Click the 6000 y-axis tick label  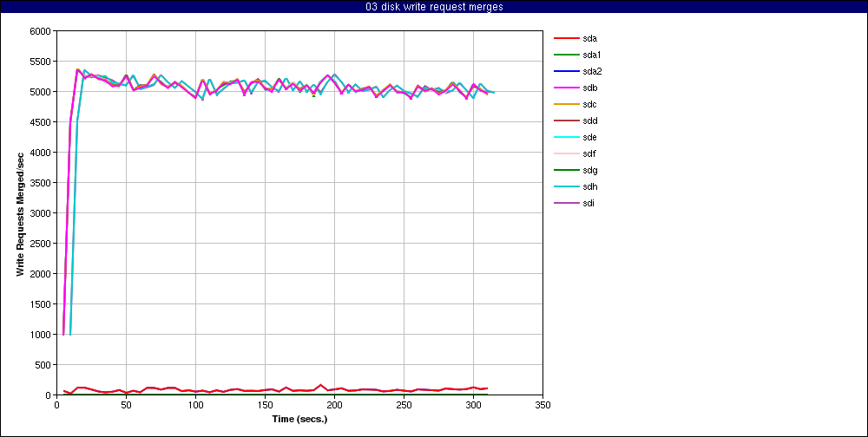click(x=42, y=31)
